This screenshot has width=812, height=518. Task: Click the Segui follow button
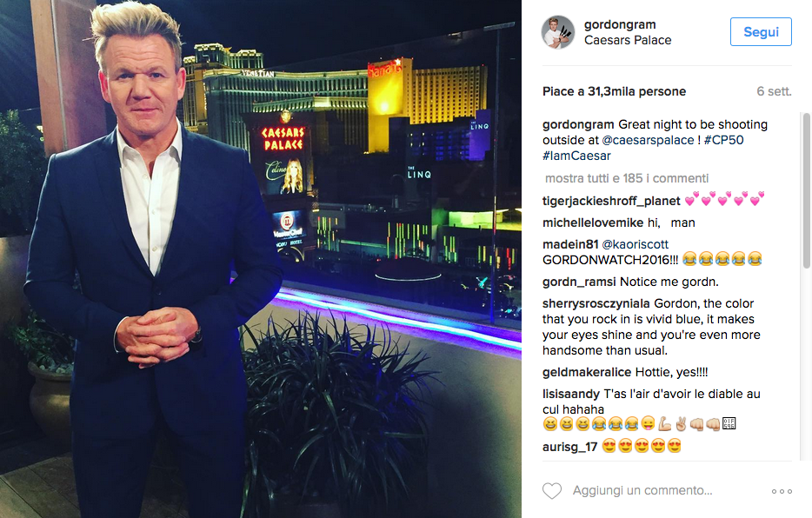(761, 31)
